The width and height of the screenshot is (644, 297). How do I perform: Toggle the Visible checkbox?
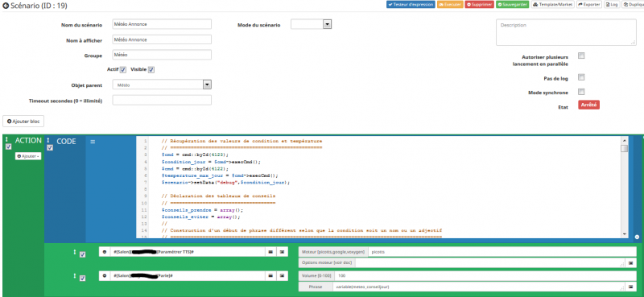pyautogui.click(x=151, y=70)
